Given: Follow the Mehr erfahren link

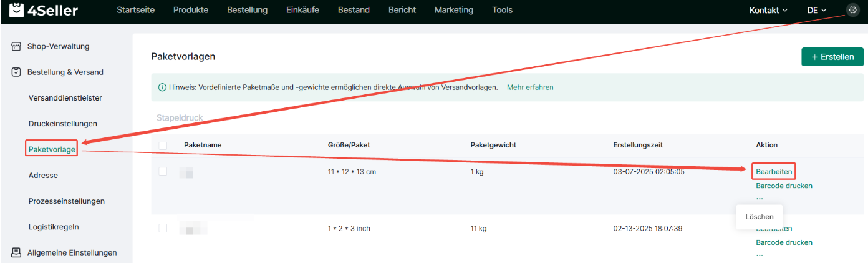Looking at the screenshot, I should [x=530, y=87].
